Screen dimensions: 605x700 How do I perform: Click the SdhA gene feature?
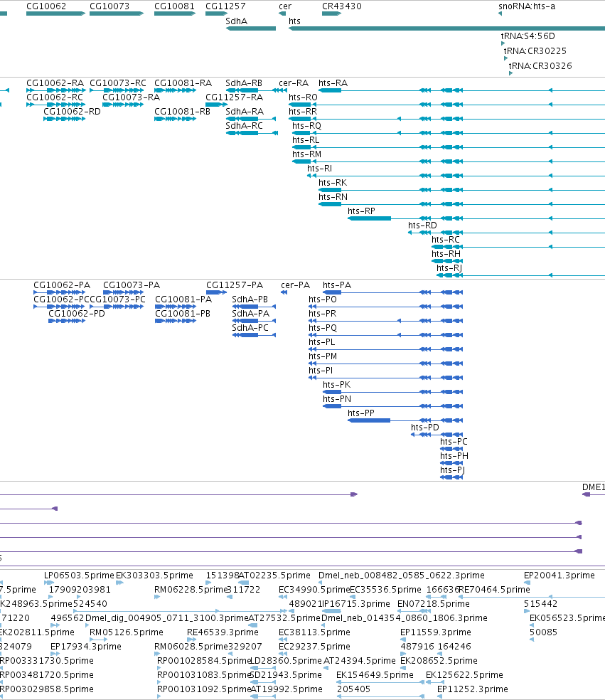point(251,28)
